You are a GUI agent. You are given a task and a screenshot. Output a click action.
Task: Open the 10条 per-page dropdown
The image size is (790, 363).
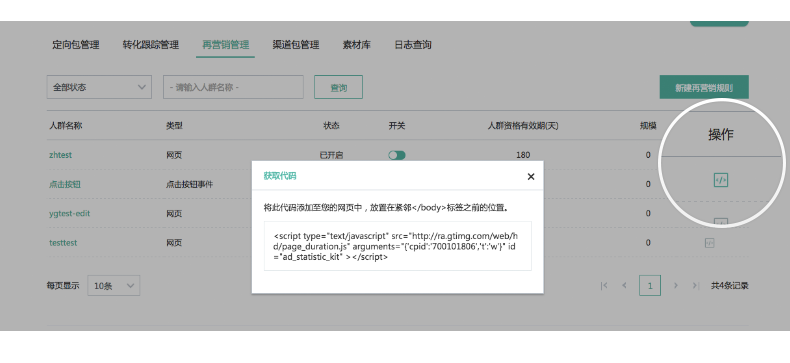(x=113, y=286)
